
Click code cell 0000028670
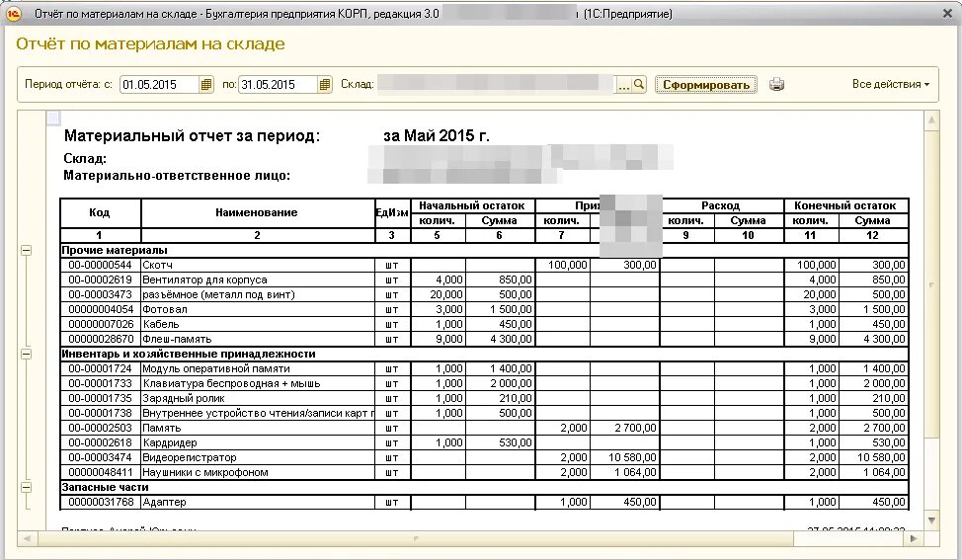point(101,339)
